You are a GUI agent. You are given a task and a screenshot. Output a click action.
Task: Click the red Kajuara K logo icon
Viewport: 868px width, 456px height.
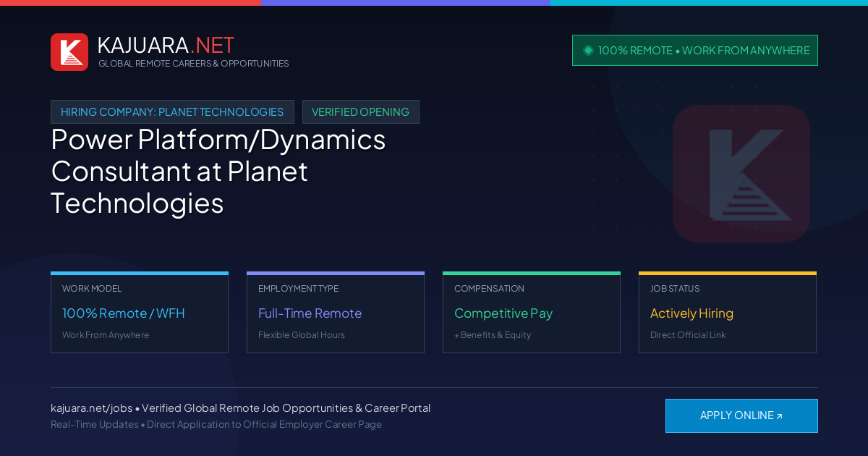tap(69, 52)
